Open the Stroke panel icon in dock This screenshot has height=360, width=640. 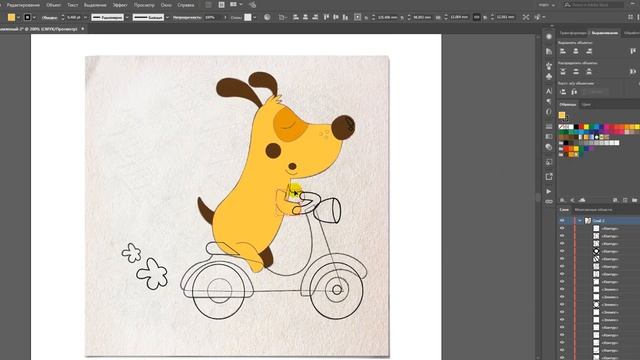point(549,127)
